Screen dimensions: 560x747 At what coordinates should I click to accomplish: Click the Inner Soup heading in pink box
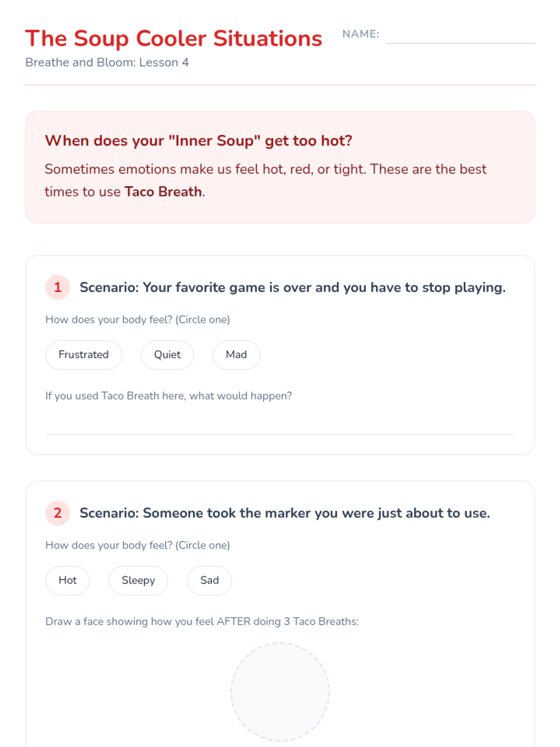pyautogui.click(x=198, y=141)
